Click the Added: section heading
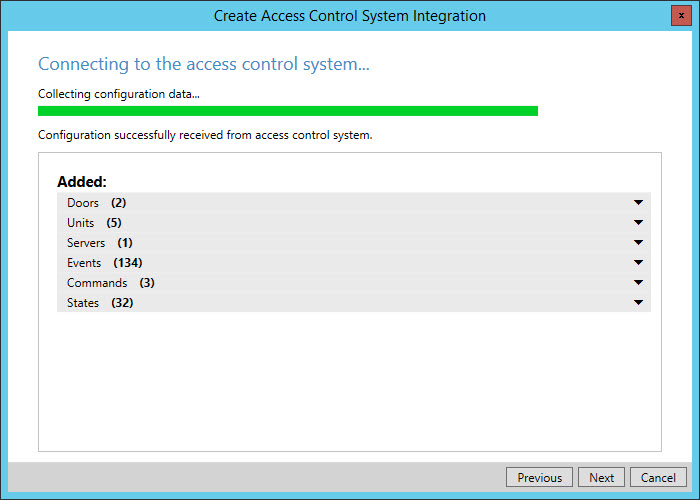 (82, 181)
